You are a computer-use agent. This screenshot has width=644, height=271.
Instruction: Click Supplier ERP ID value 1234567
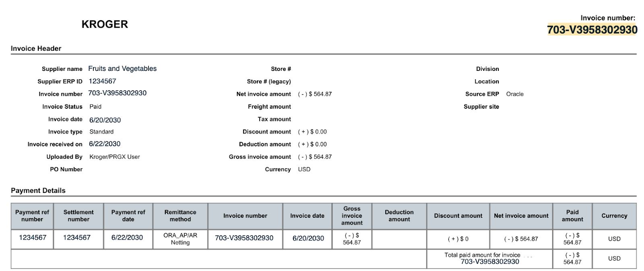(x=102, y=81)
